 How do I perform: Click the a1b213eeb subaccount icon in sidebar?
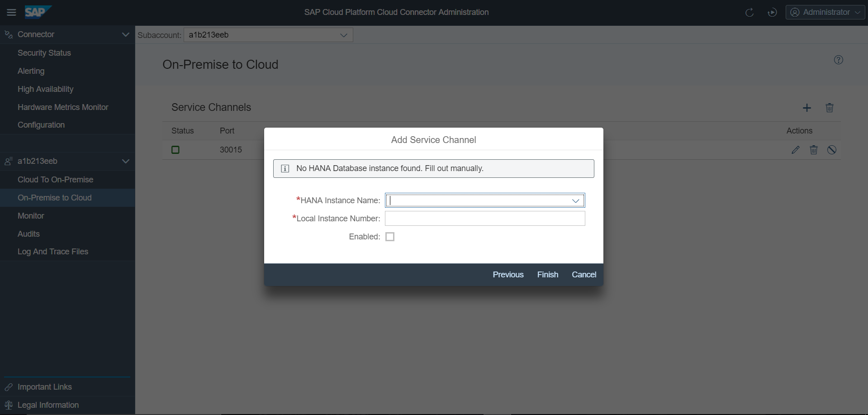pyautogui.click(x=9, y=161)
